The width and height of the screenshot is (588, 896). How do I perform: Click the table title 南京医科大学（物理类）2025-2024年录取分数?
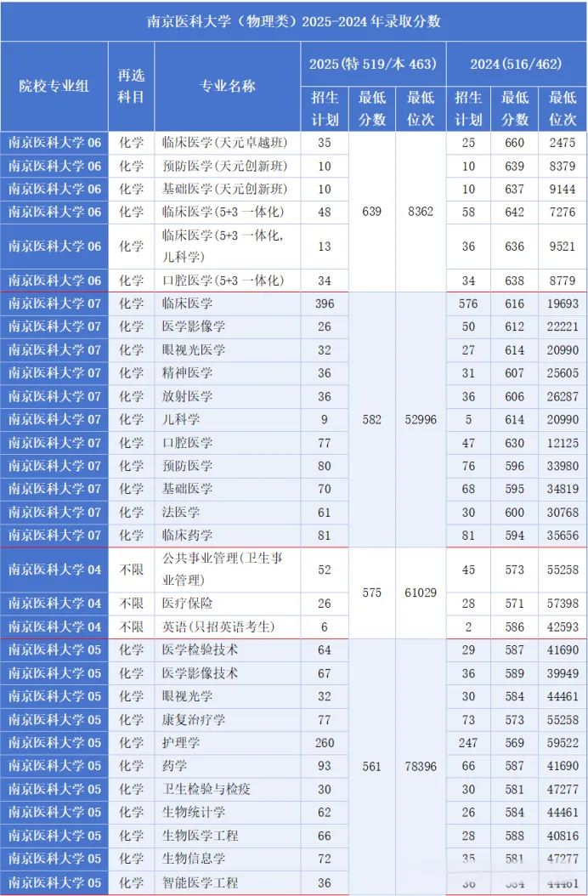[294, 21]
